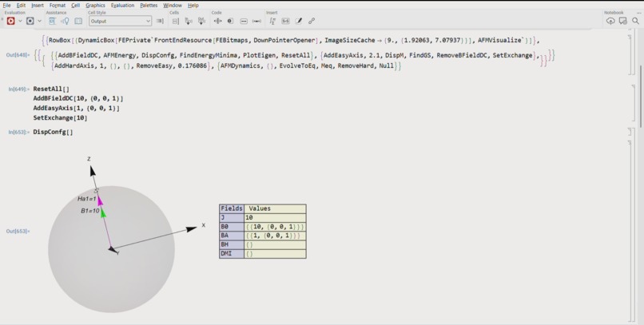Click the Notebook chat comment icon
The image size is (644, 325).
click(x=623, y=21)
